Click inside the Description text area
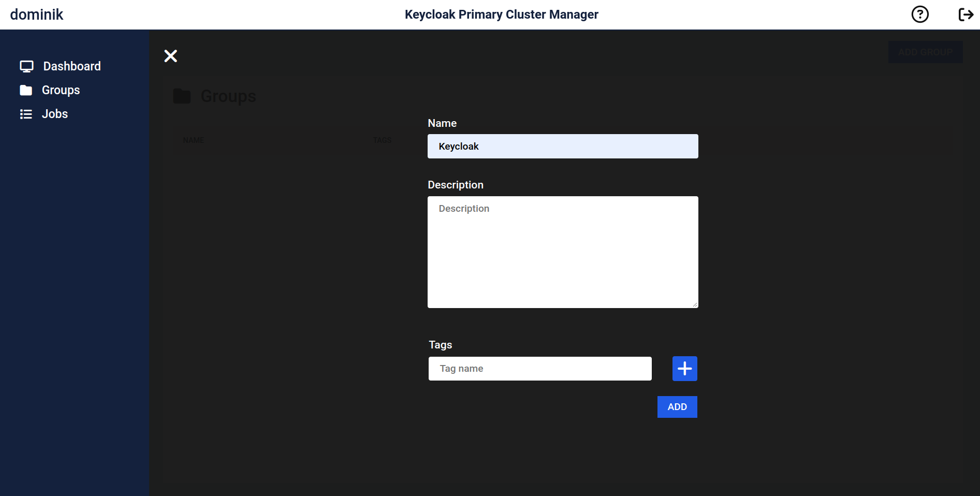The width and height of the screenshot is (980, 496). point(562,252)
